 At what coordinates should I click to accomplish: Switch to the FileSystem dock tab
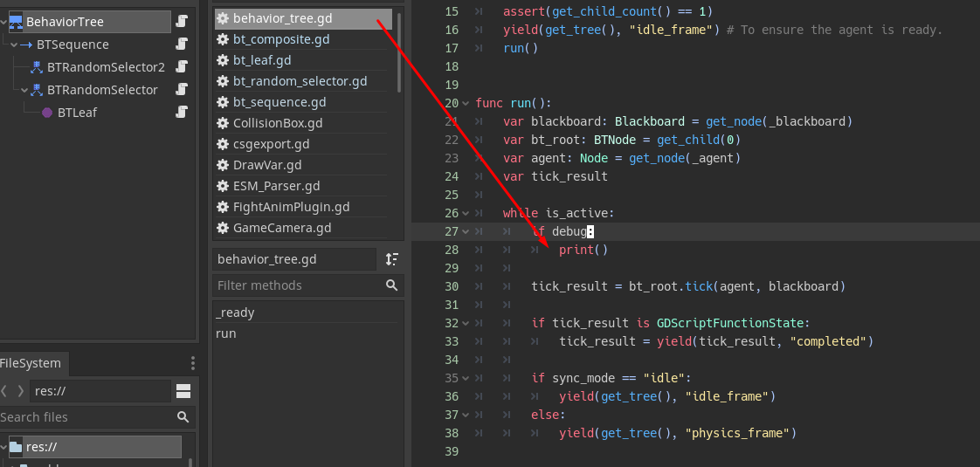(31, 363)
